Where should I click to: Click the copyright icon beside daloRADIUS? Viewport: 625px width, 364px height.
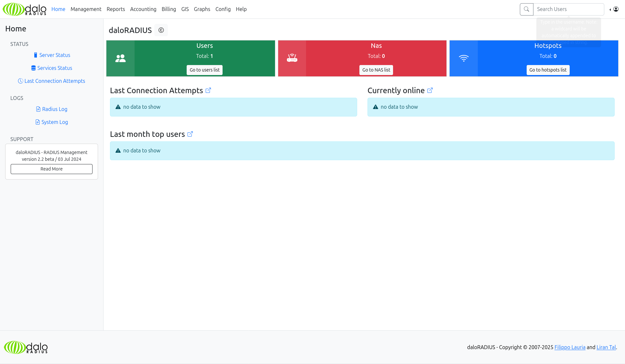coord(161,30)
